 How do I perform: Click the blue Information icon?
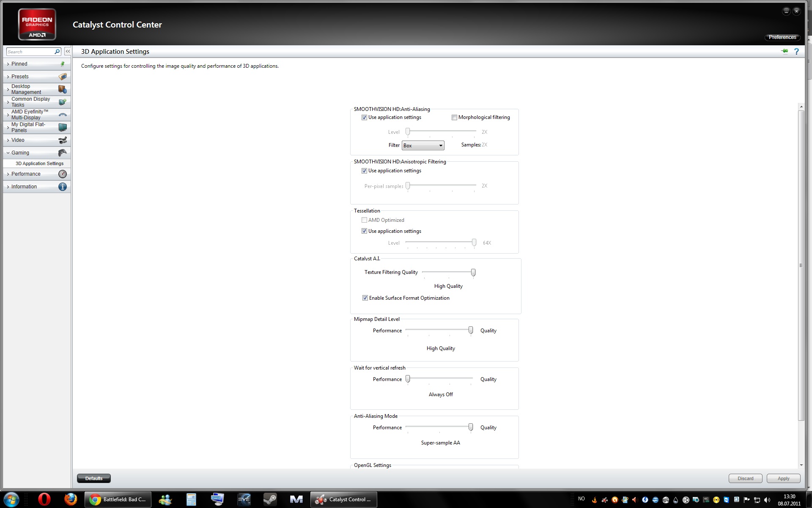63,187
